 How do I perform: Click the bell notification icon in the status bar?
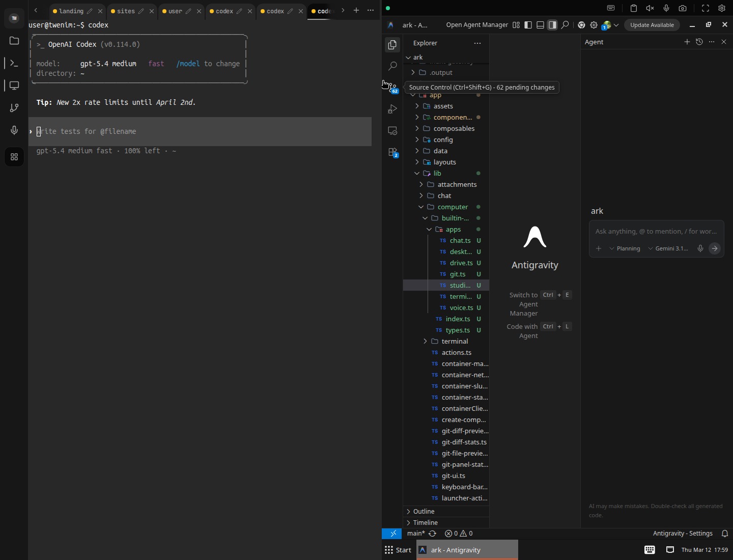pos(725,534)
